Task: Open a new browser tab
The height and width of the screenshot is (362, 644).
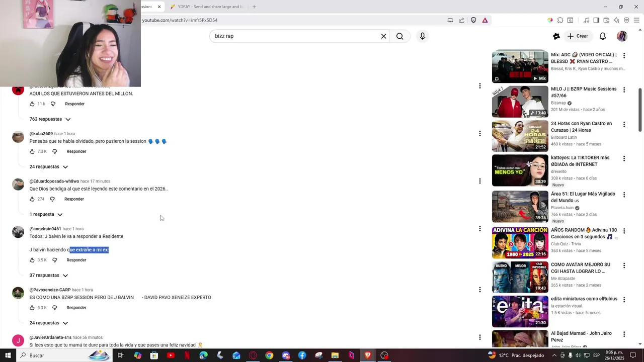Action: pos(254,7)
